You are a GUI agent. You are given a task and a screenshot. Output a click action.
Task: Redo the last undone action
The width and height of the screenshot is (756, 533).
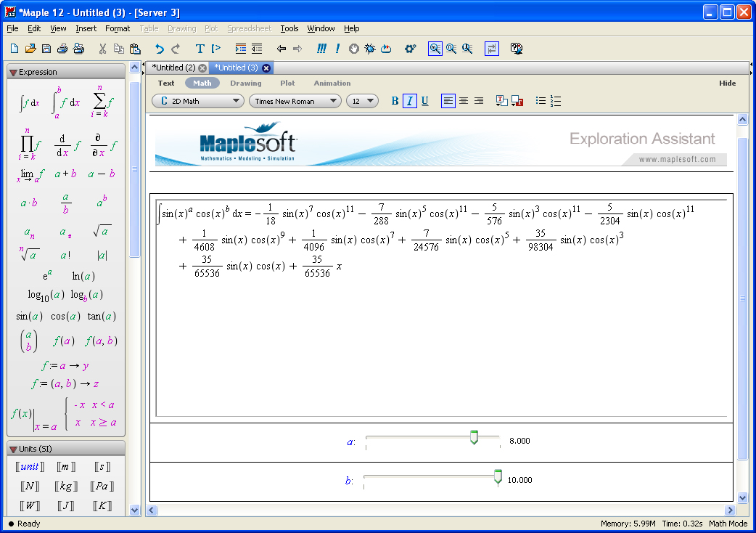pyautogui.click(x=176, y=48)
